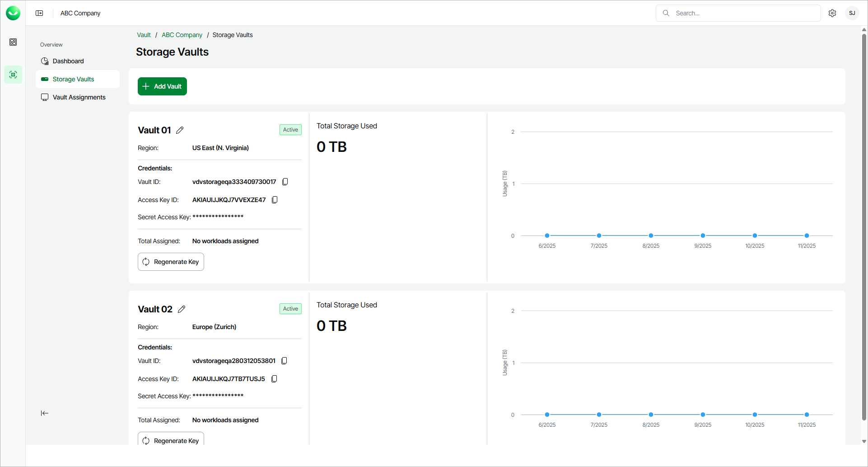The height and width of the screenshot is (467, 868).
Task: Select Storage Vaults in the sidebar
Action: [x=73, y=79]
